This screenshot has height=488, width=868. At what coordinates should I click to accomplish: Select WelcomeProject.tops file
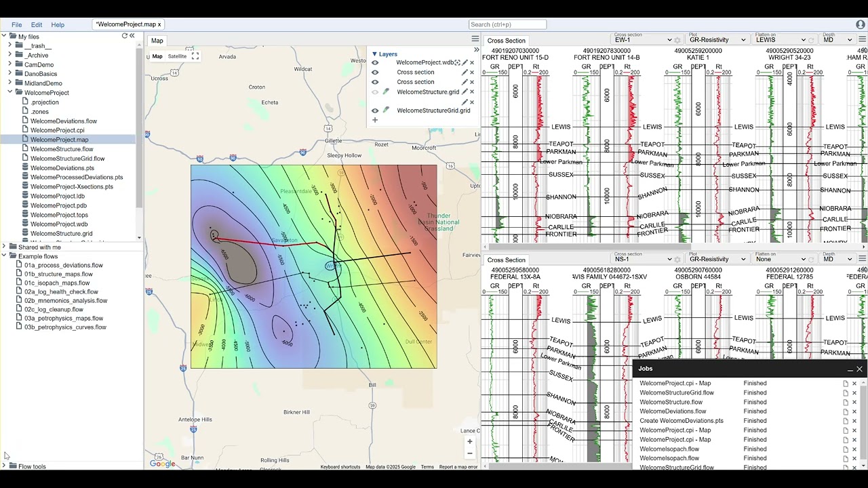point(59,215)
